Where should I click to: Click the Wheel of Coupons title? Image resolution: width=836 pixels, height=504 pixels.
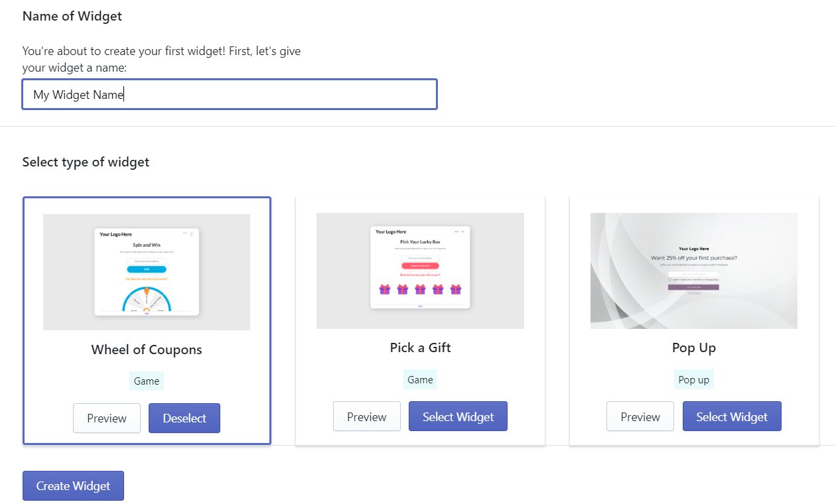(x=147, y=349)
